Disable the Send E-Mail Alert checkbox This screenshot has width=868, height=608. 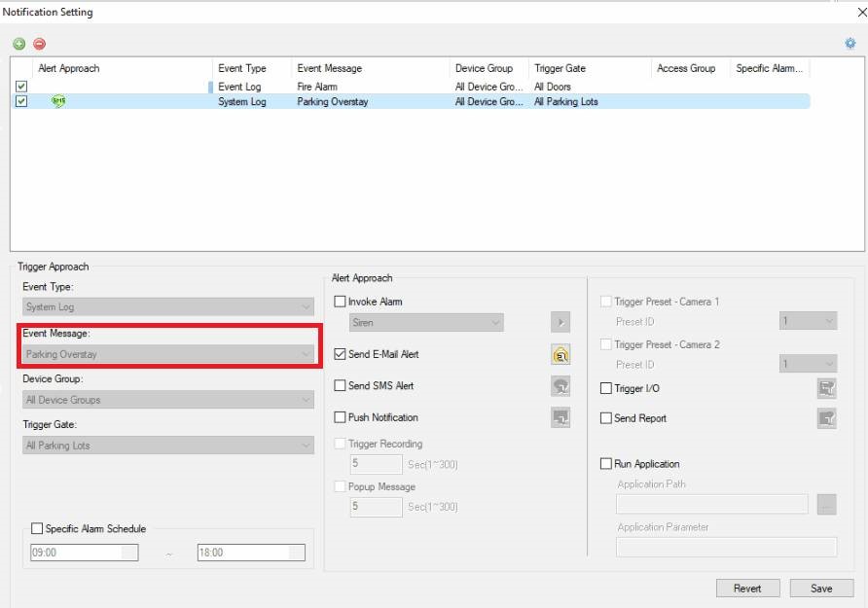coord(340,354)
